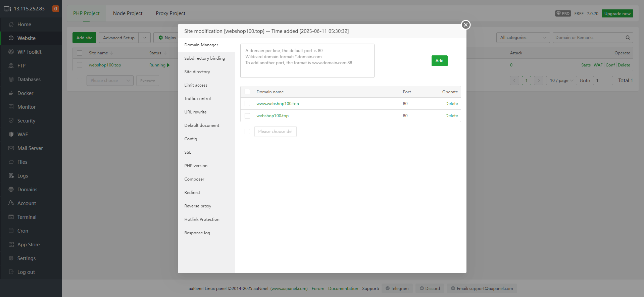
Task: Click the Domains sidebar icon
Action: (x=11, y=190)
